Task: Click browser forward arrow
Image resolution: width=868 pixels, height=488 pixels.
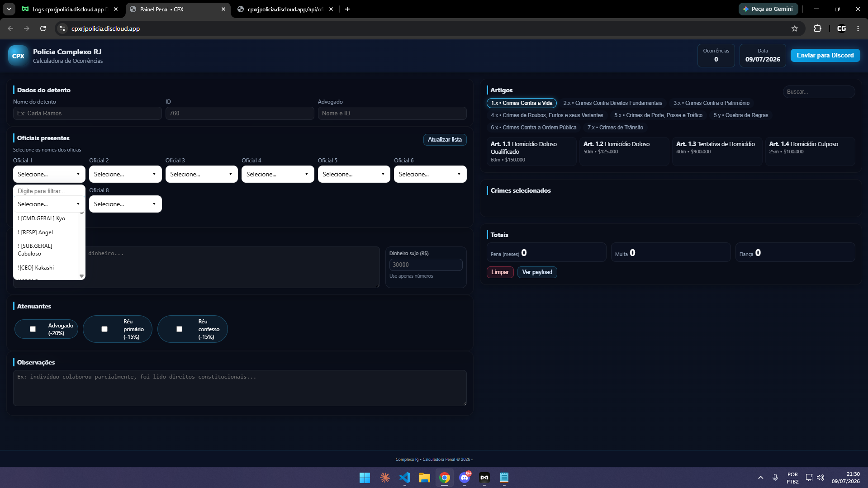Action: [x=27, y=28]
